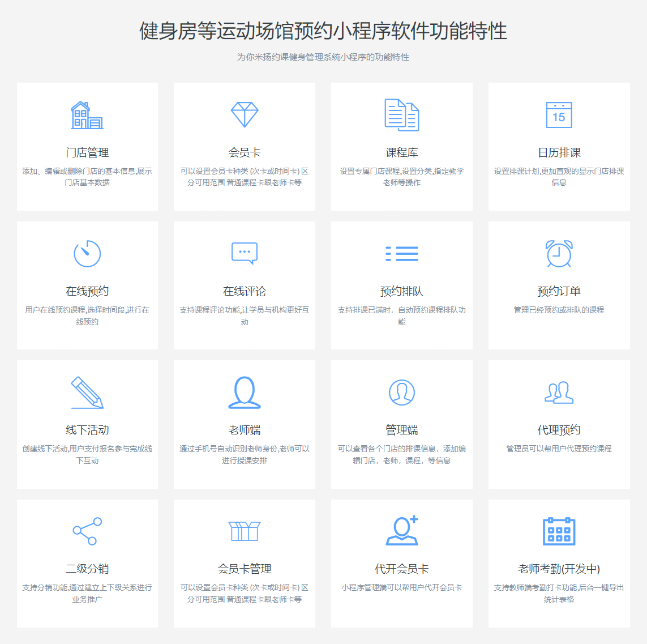This screenshot has width=647, height=644.
Task: Select the box icon above 会员卡管理
Action: [245, 531]
